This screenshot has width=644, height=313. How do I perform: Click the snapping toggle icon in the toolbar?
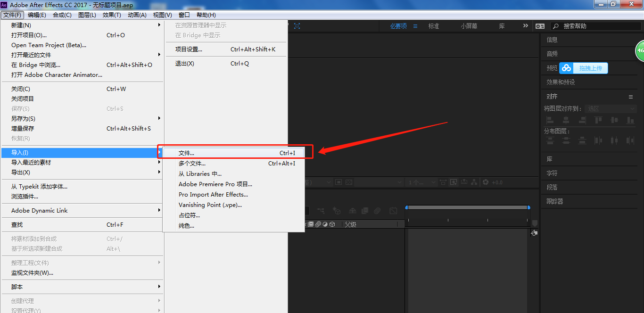pyautogui.click(x=297, y=26)
